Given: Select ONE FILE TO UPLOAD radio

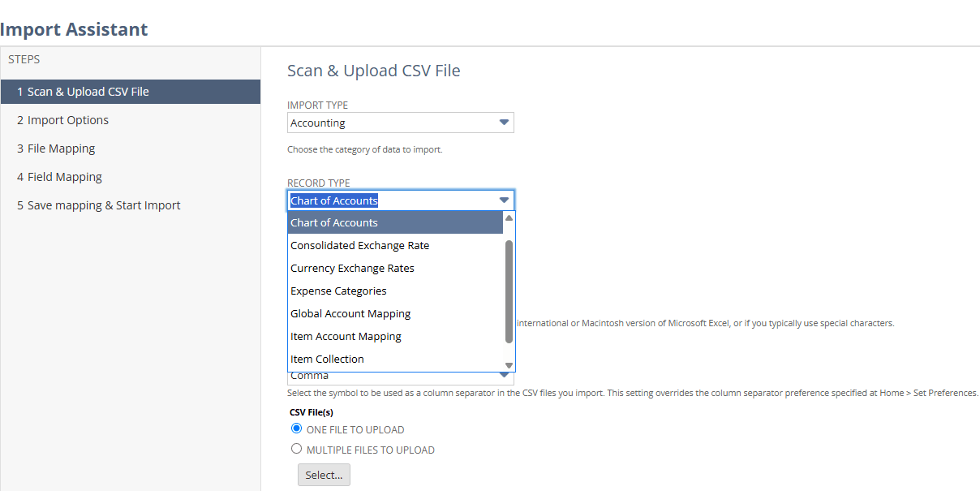Looking at the screenshot, I should [x=296, y=429].
